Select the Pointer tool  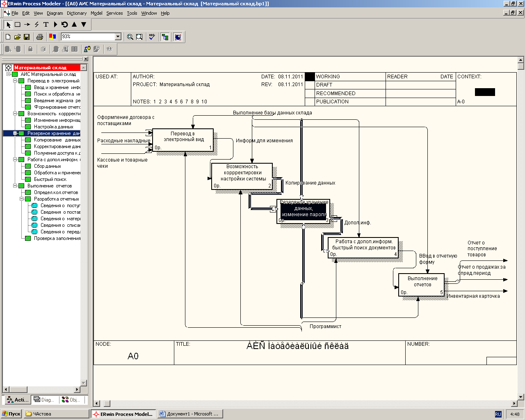tap(8, 25)
